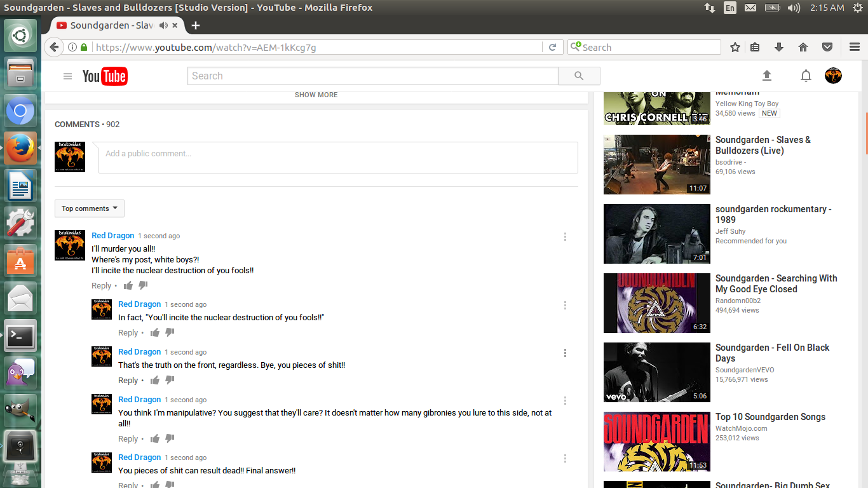
Task: Open the soundgarden rockumentary 1989 thumbnail
Action: click(657, 233)
